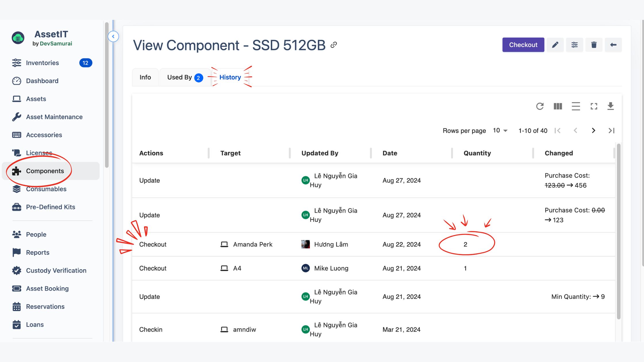This screenshot has height=362, width=644.
Task: Click the table's vertical scrollbar
Action: (x=618, y=230)
